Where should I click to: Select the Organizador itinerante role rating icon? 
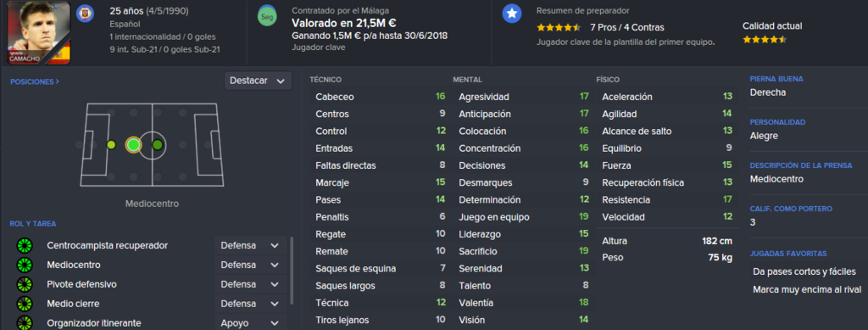(25, 323)
